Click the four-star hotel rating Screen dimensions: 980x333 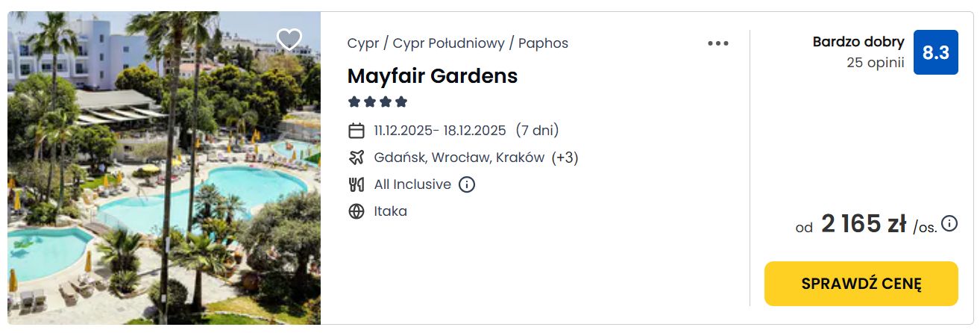click(377, 102)
